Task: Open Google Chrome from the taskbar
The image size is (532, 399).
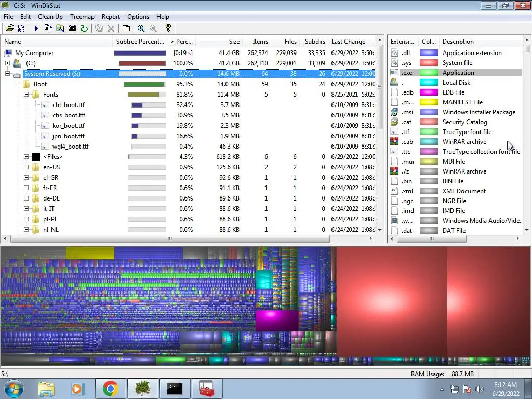Action: pyautogui.click(x=110, y=389)
